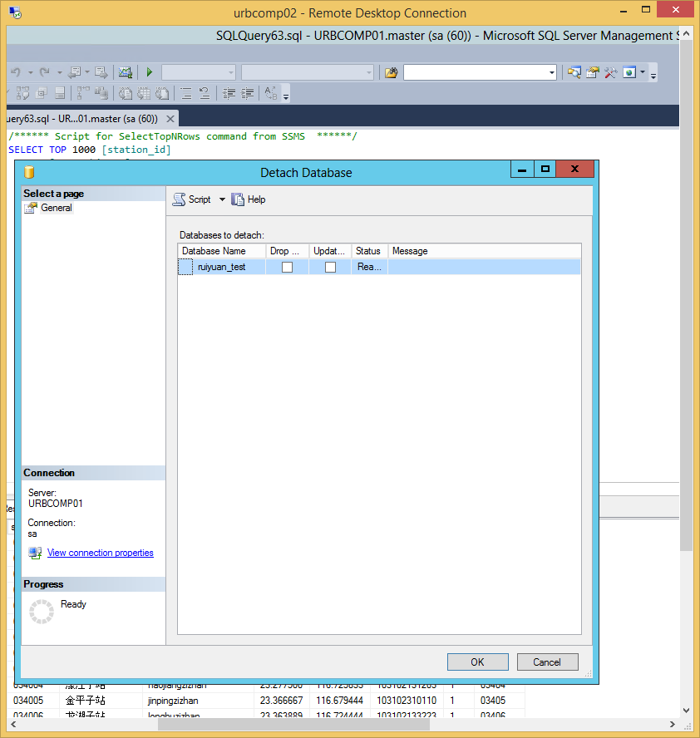Expand the web browser icon dropdown arrow
Image resolution: width=700 pixels, height=738 pixels.
click(x=642, y=72)
